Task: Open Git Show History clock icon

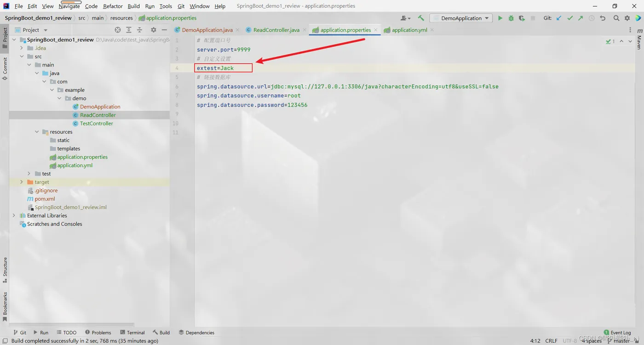Action: pos(592,18)
